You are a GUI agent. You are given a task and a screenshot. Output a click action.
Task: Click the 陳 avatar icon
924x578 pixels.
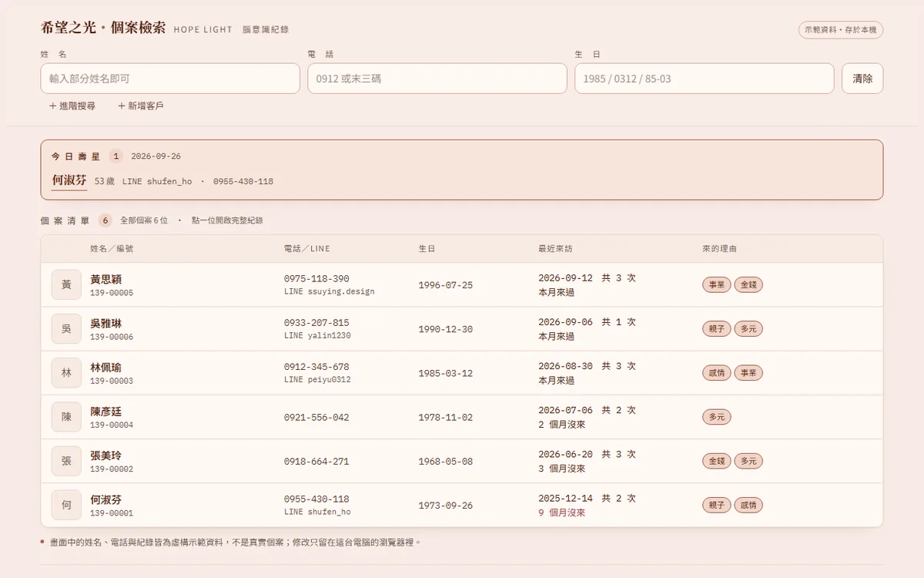pos(66,417)
